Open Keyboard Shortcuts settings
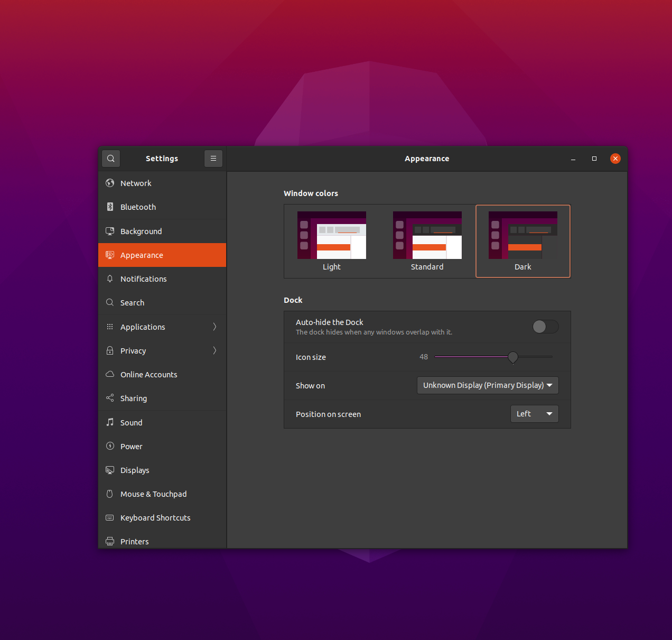 coord(155,518)
